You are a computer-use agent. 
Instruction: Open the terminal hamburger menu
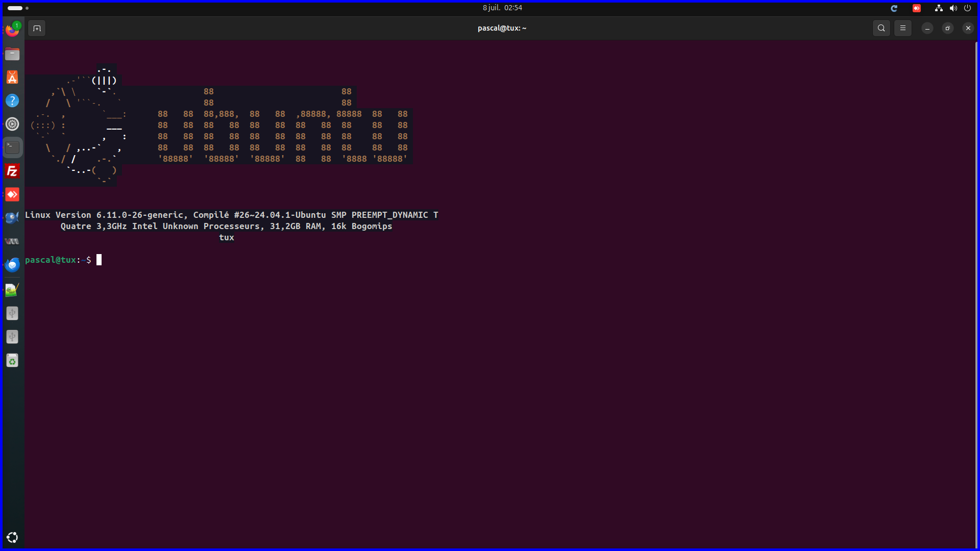click(903, 28)
